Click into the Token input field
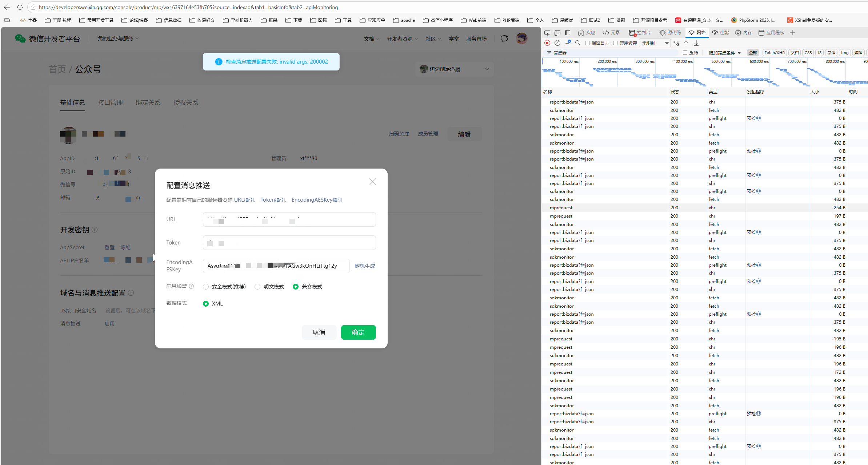This screenshot has height=465, width=868. (x=289, y=243)
